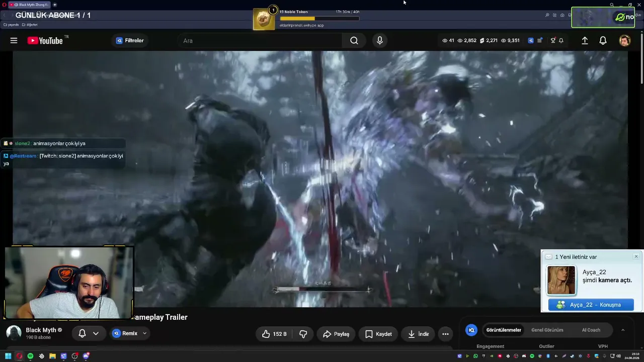
Task: Collapse the vidIQ panel chevron
Action: pyautogui.click(x=623, y=330)
